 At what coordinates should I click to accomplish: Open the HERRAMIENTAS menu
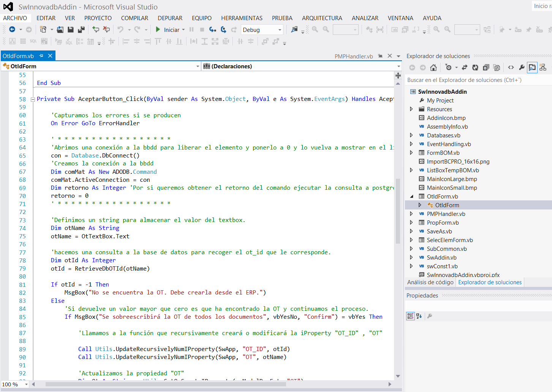pos(242,18)
